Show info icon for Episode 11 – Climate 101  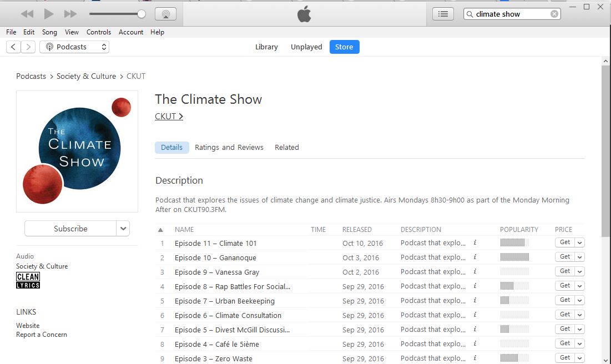(x=474, y=242)
